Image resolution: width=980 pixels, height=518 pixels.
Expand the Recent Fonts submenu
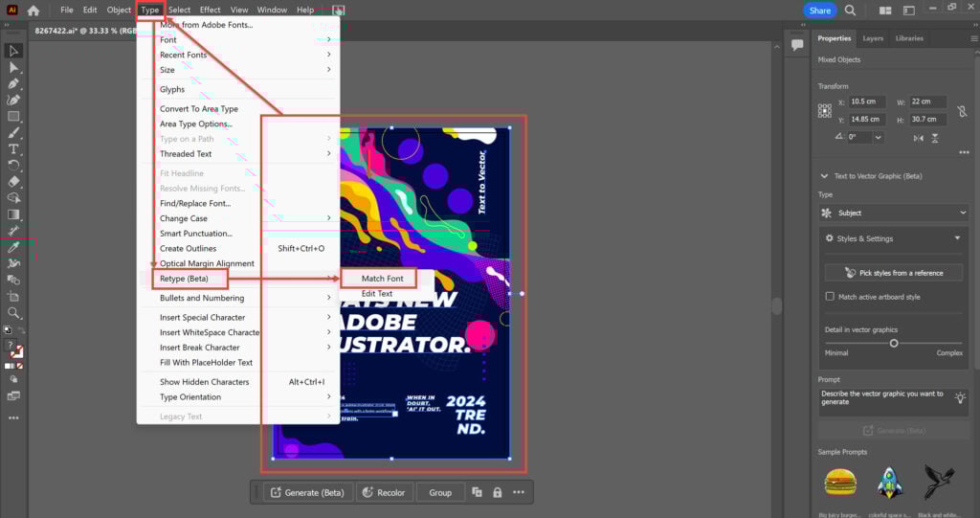click(329, 55)
